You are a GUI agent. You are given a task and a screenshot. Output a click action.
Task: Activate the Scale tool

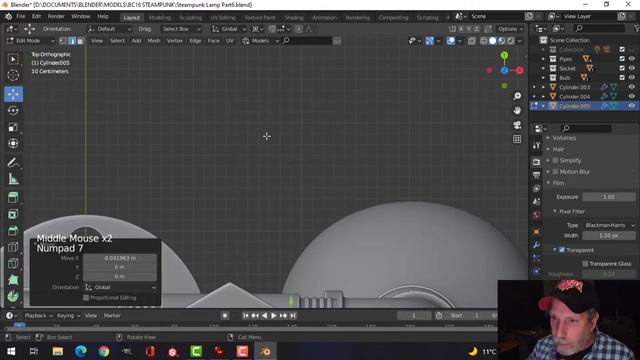pos(13,127)
